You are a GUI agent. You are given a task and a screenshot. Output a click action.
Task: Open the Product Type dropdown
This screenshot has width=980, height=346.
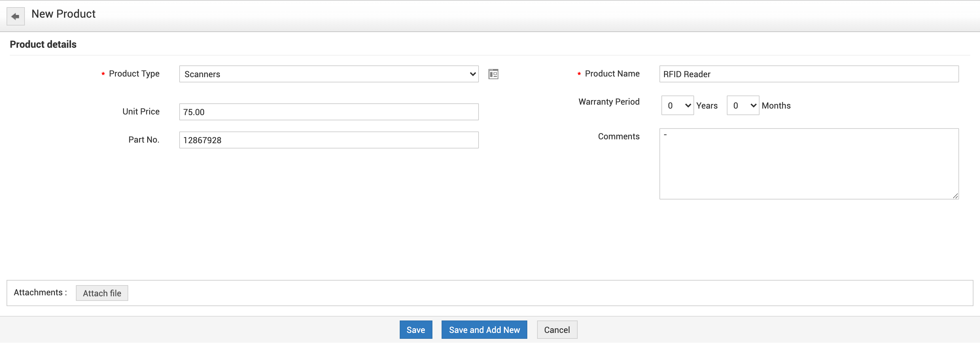(329, 74)
